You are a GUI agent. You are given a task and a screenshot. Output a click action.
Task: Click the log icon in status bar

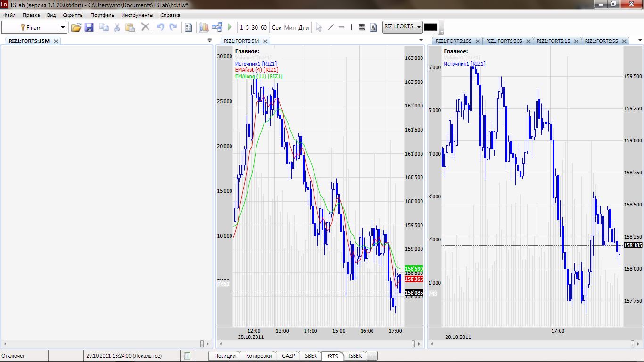(187, 356)
